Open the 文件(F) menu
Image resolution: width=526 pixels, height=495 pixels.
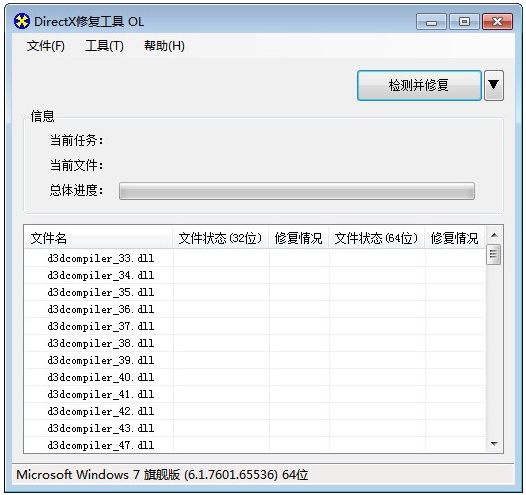pos(46,46)
